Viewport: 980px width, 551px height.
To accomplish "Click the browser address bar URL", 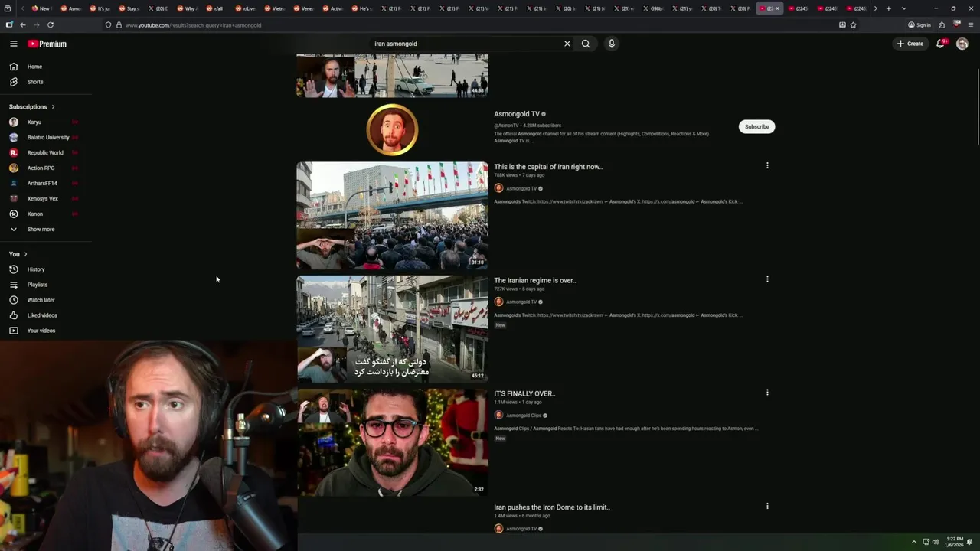I will pyautogui.click(x=193, y=25).
